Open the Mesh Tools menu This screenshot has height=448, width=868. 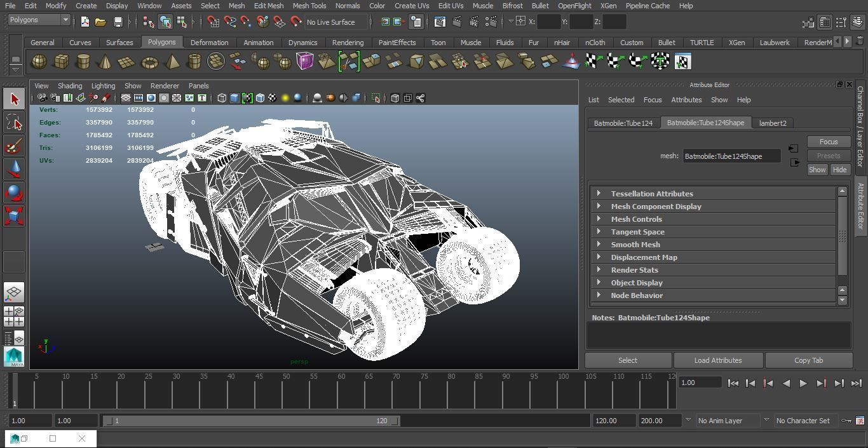pos(309,6)
